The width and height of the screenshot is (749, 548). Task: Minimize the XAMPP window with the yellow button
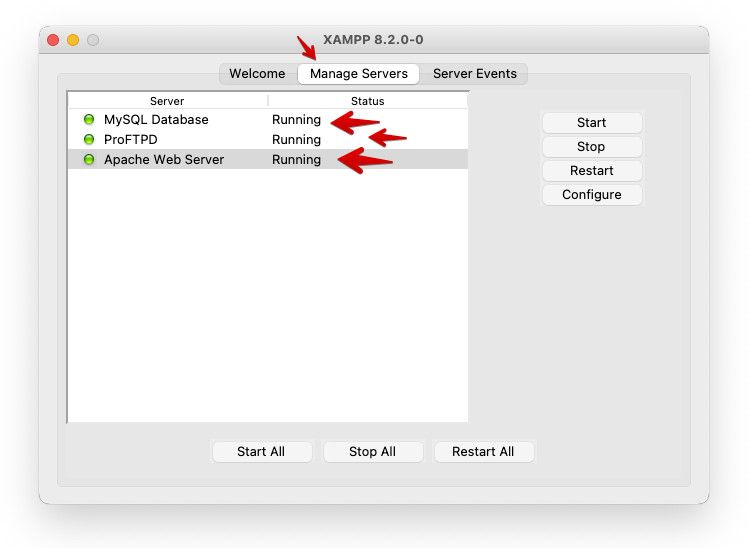[x=73, y=40]
